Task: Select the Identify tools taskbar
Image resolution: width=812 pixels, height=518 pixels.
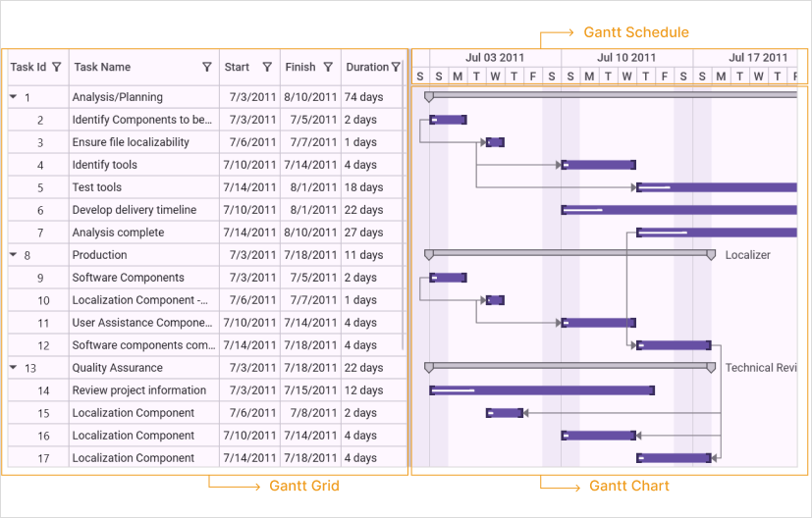Action: coord(599,165)
